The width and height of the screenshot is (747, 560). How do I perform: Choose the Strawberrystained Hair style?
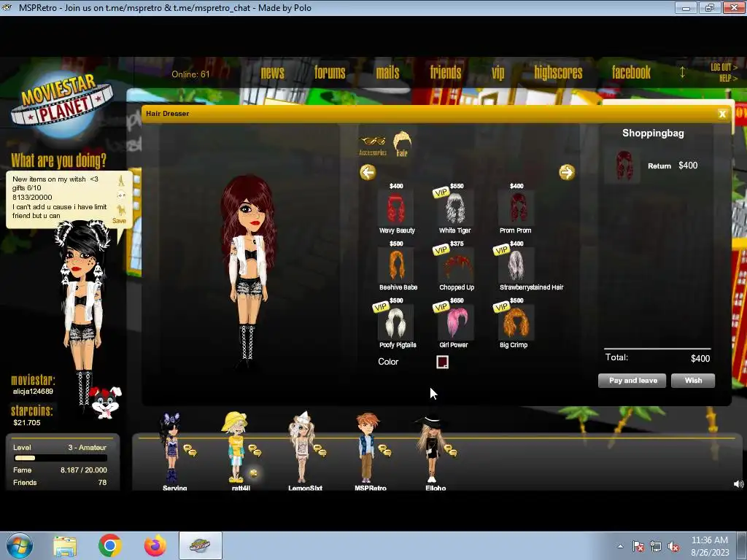click(x=516, y=265)
